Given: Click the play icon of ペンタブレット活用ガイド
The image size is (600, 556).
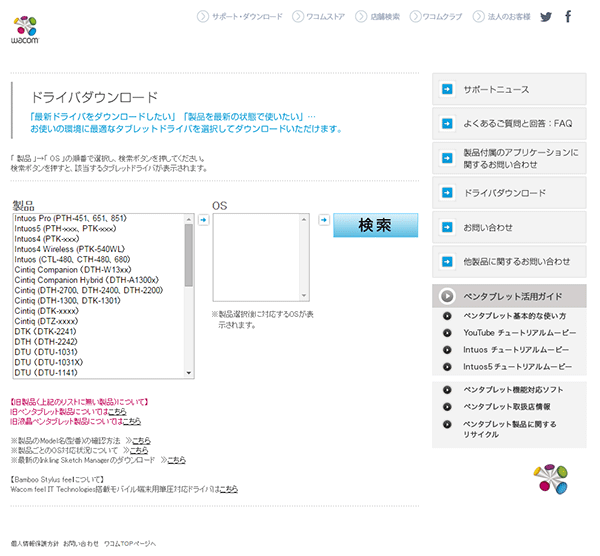Looking at the screenshot, I should point(447,296).
